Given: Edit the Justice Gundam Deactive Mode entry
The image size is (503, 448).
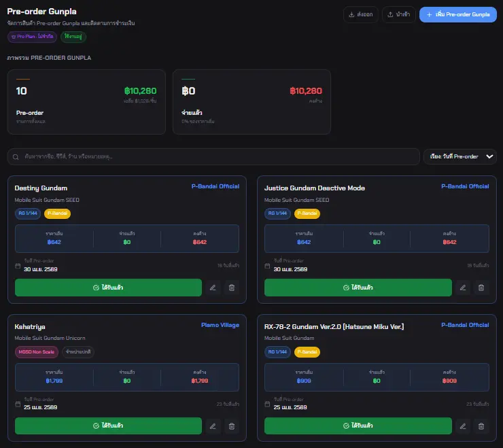Looking at the screenshot, I should 463,288.
